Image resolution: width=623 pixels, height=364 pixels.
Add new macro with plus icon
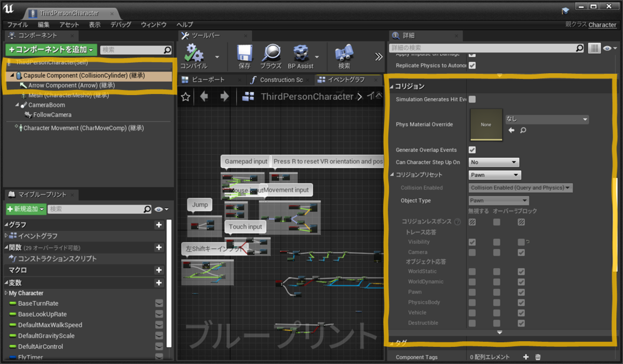pos(159,270)
